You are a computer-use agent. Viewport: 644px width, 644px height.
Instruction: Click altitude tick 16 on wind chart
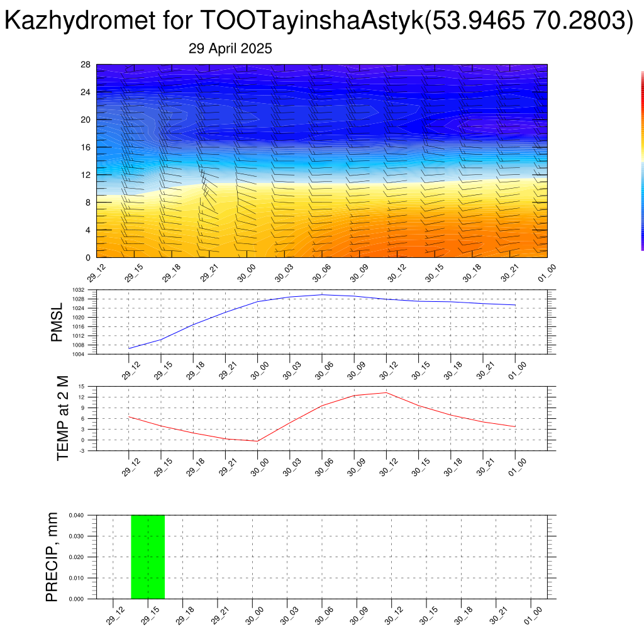click(86, 147)
